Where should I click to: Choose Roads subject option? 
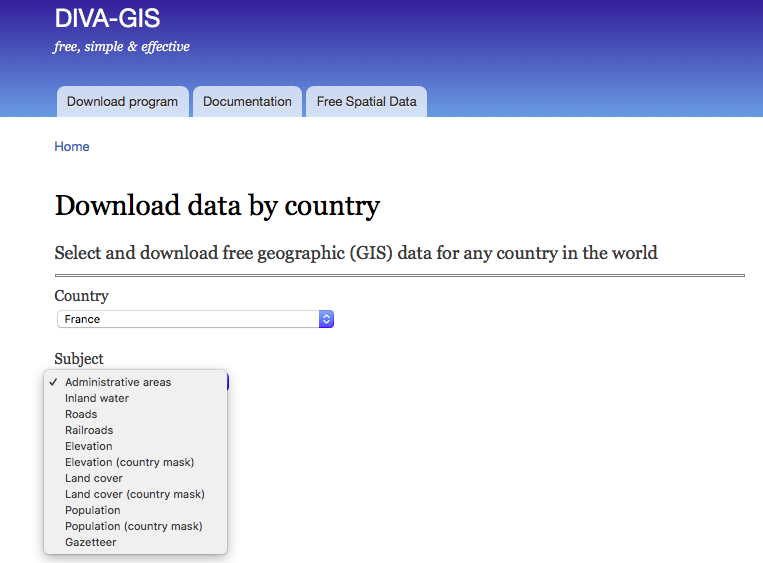tap(135, 414)
